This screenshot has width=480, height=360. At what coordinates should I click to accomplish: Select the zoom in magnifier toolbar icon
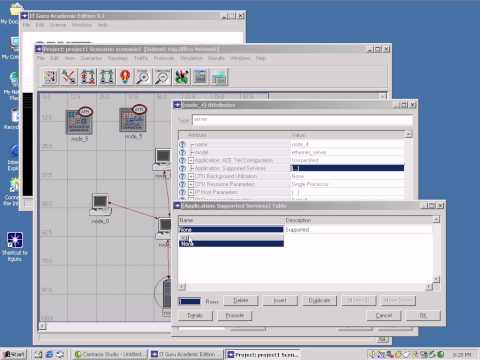[144, 77]
